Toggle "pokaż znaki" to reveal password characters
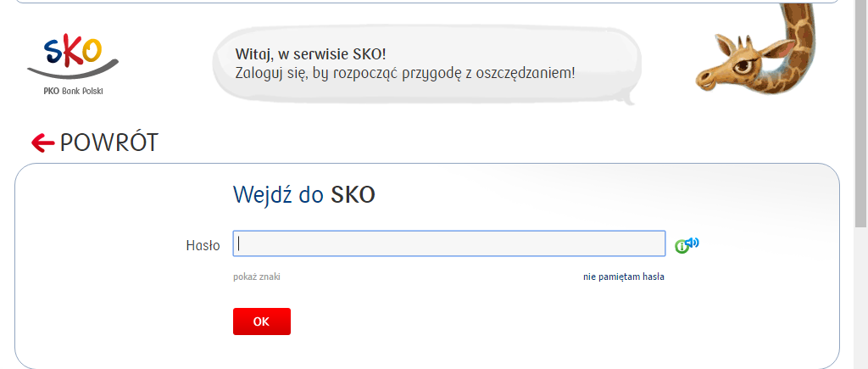Image resolution: width=868 pixels, height=369 pixels. pyautogui.click(x=256, y=277)
